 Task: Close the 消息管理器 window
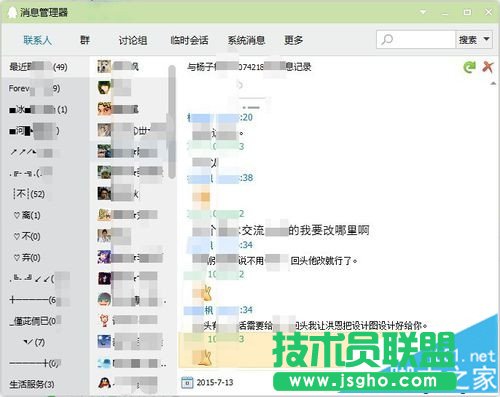[x=489, y=12]
